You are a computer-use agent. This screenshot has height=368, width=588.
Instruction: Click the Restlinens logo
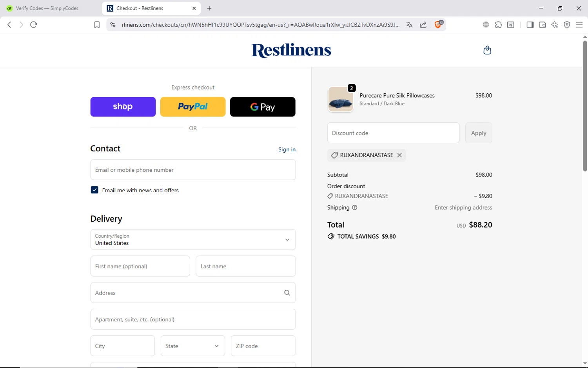[291, 50]
